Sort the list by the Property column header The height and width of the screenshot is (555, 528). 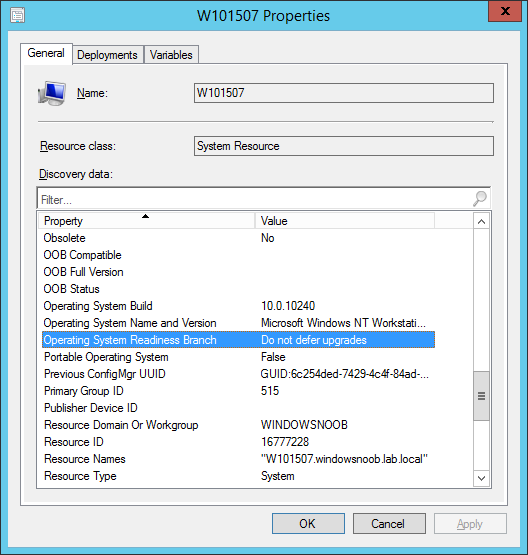(x=147, y=221)
